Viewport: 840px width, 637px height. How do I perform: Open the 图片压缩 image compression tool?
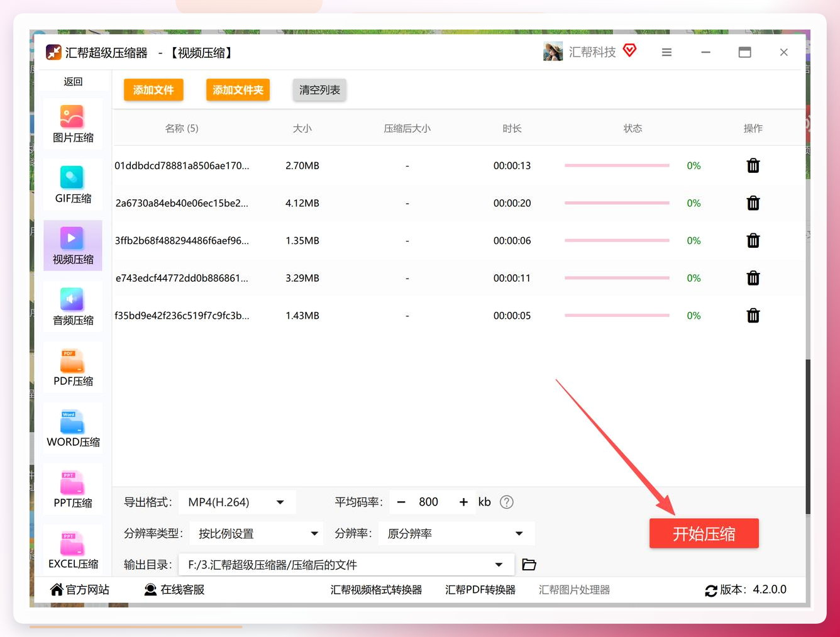pos(73,124)
